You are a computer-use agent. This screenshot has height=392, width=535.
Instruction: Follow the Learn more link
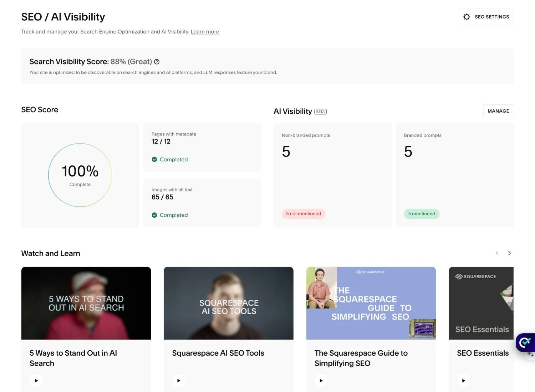pos(205,32)
